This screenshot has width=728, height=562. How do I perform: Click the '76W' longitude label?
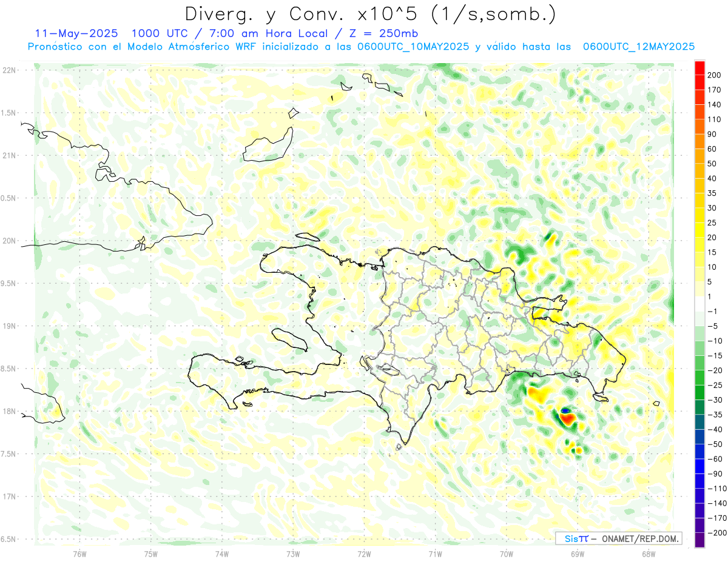[79, 553]
